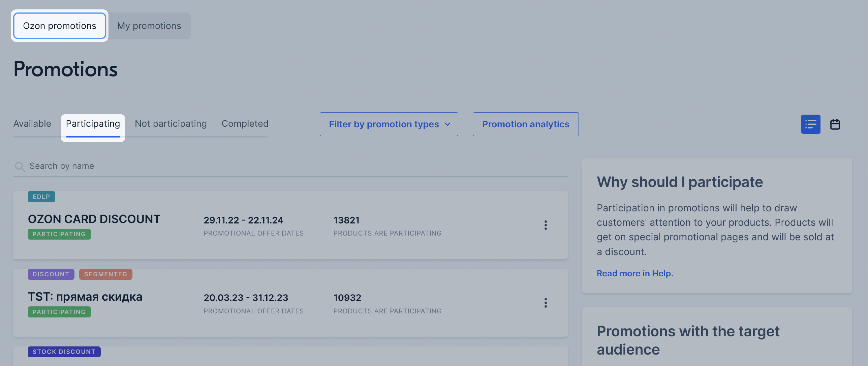Click the EDLP tag badge

(x=41, y=197)
